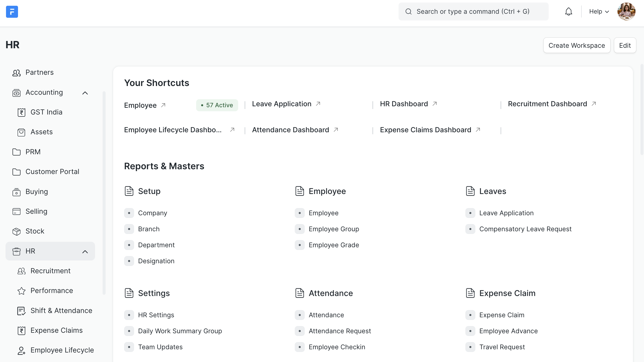Collapse the Accounting sidebar section
Image resolution: width=644 pixels, height=362 pixels.
tap(85, 93)
